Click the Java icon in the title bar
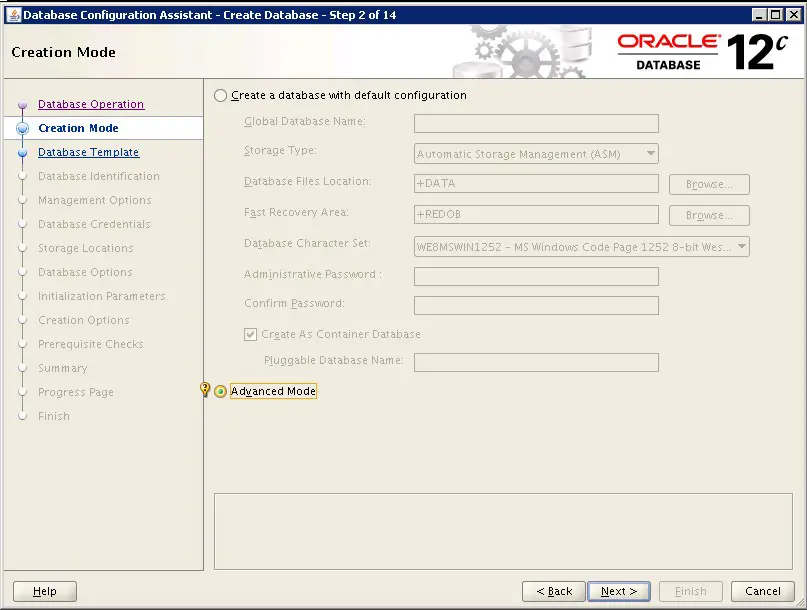The height and width of the screenshot is (610, 807). (x=15, y=15)
